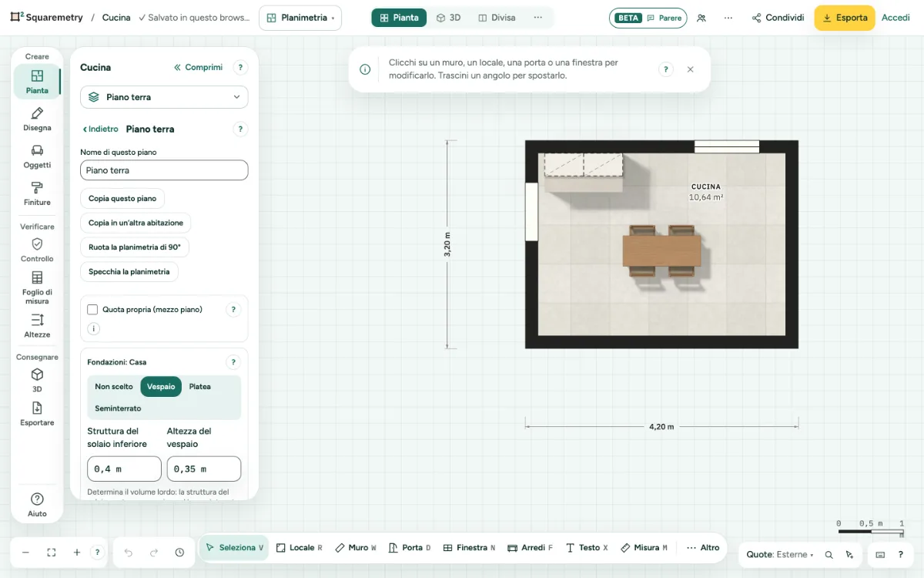Switch to the 3D view tab
The image size is (924, 578).
click(x=448, y=18)
